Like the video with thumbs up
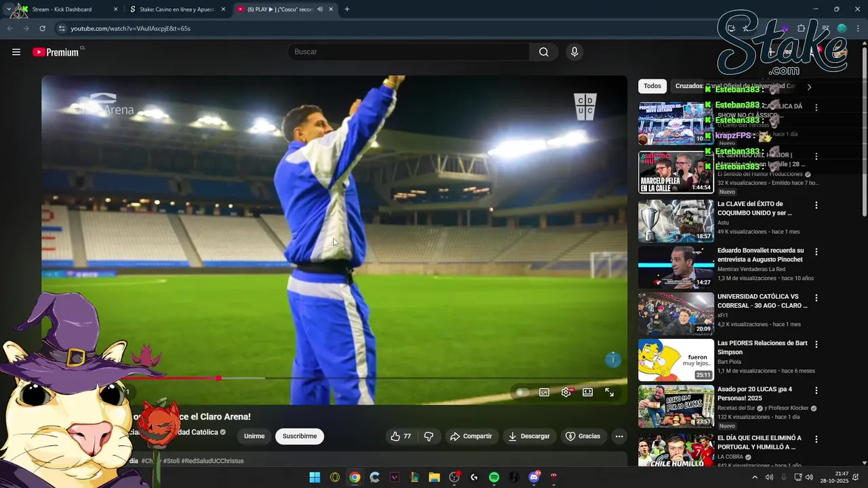The width and height of the screenshot is (868, 488). coord(401,436)
